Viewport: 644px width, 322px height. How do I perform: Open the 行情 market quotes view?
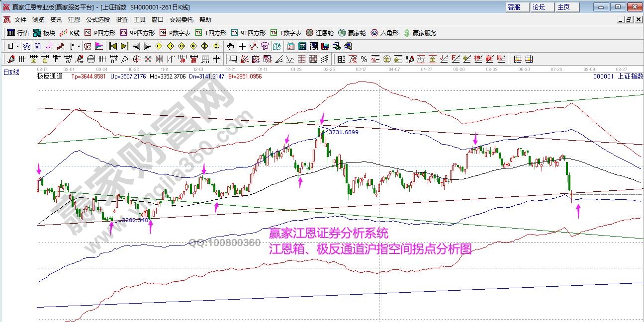tap(18, 33)
